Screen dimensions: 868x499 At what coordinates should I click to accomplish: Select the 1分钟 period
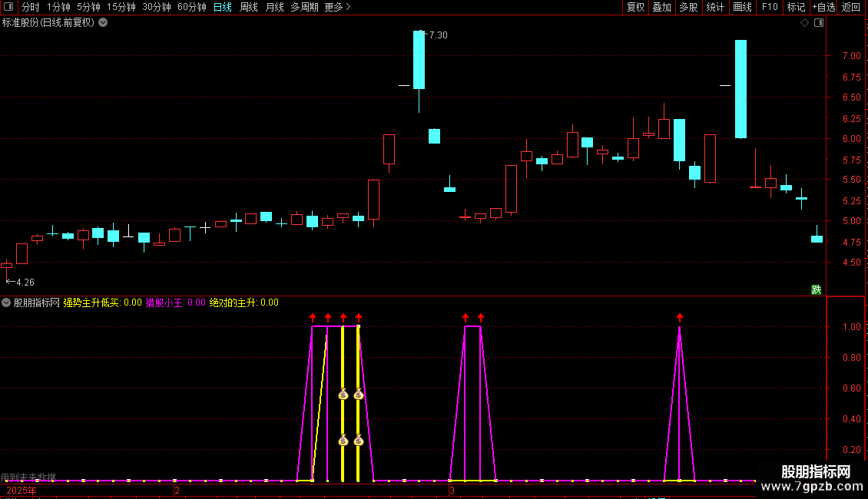tap(58, 7)
